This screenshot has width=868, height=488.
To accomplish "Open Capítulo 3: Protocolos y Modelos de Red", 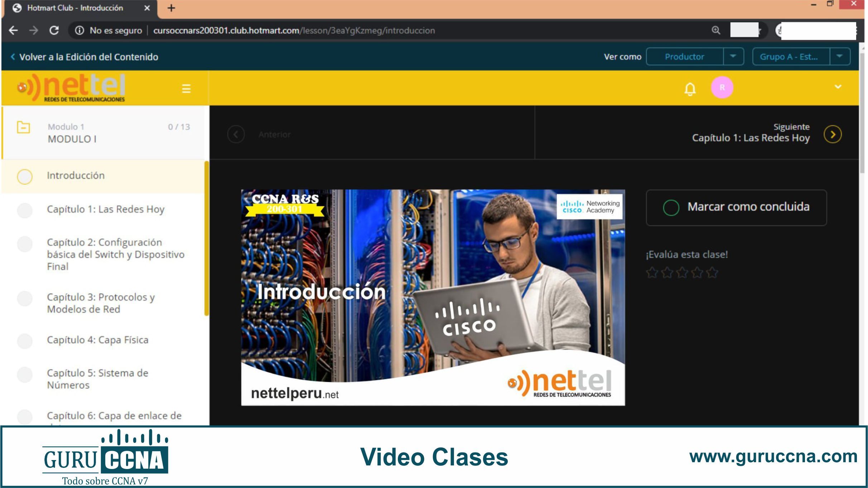I will coord(101,303).
